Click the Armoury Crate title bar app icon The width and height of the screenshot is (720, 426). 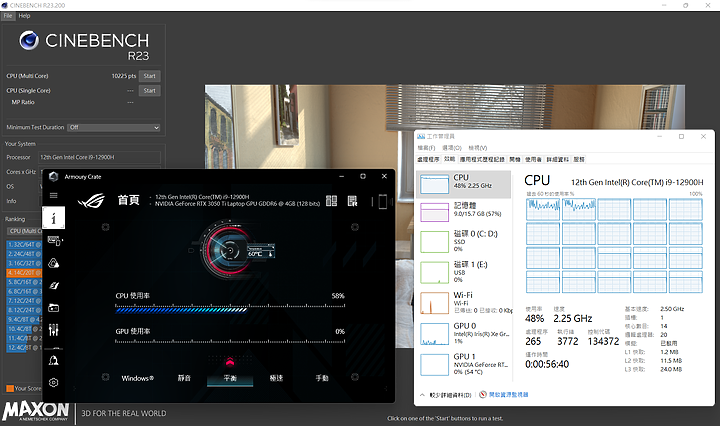pos(53,176)
